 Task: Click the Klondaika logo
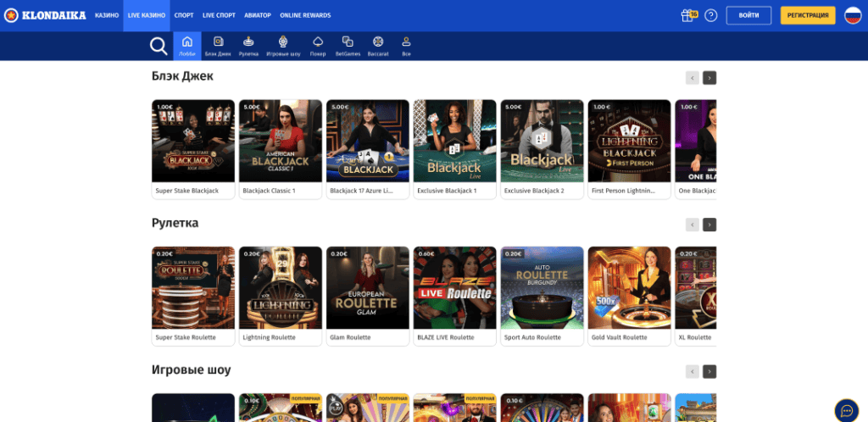pyautogui.click(x=45, y=15)
